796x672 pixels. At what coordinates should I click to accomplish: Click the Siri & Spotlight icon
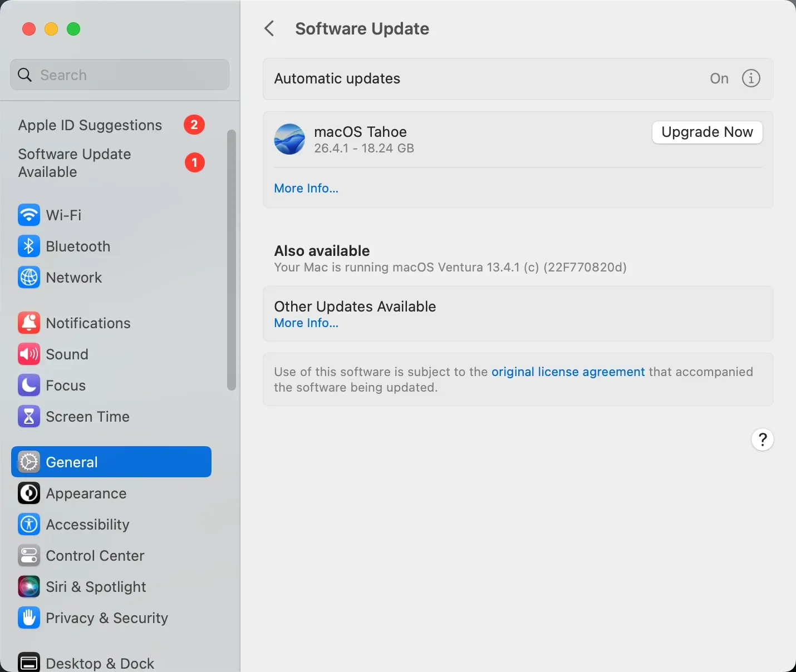[29, 586]
